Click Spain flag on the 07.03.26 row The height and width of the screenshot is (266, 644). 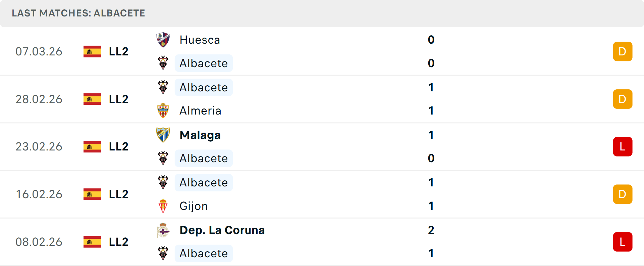coord(92,51)
